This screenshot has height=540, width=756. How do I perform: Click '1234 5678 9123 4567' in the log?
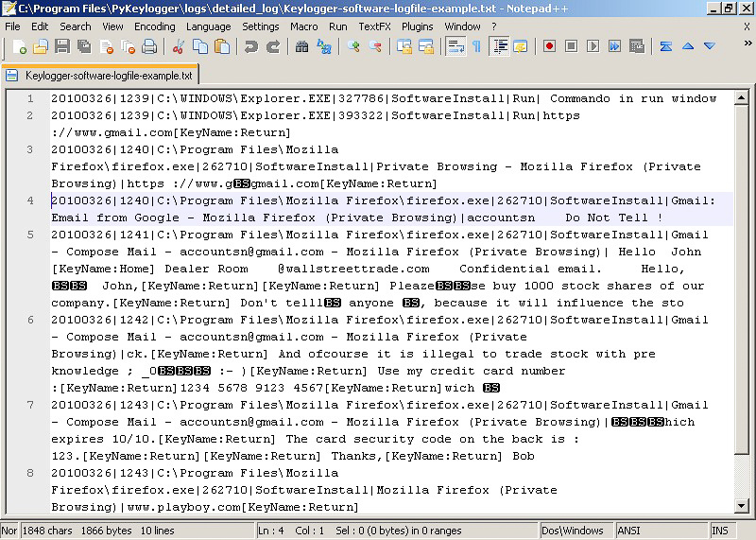click(251, 388)
